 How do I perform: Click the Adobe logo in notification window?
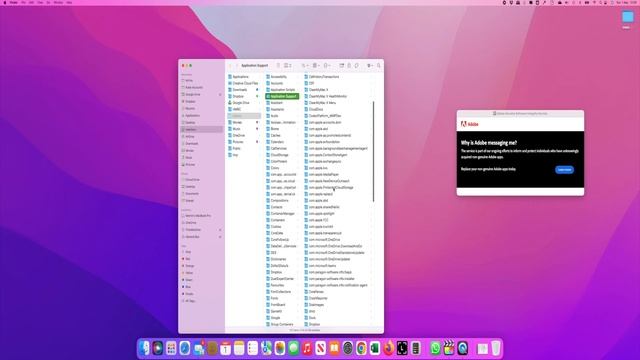coord(469,124)
